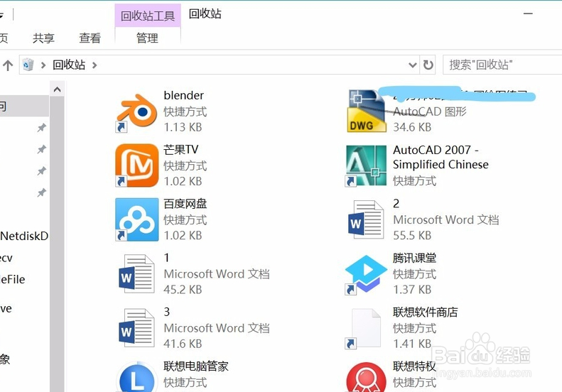Select the AutoCAD 2007 shortcut icon

[366, 165]
